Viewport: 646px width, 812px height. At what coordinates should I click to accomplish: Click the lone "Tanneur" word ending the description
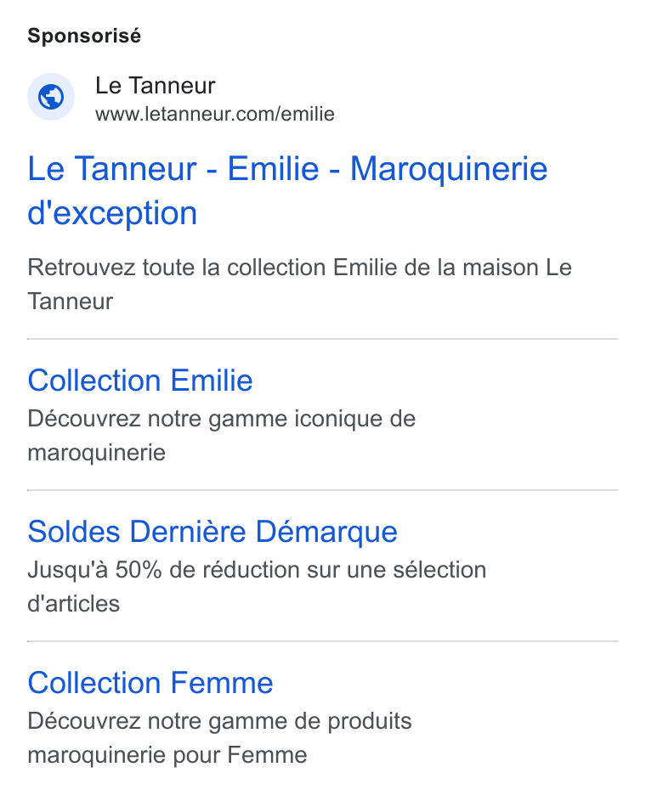click(x=70, y=302)
